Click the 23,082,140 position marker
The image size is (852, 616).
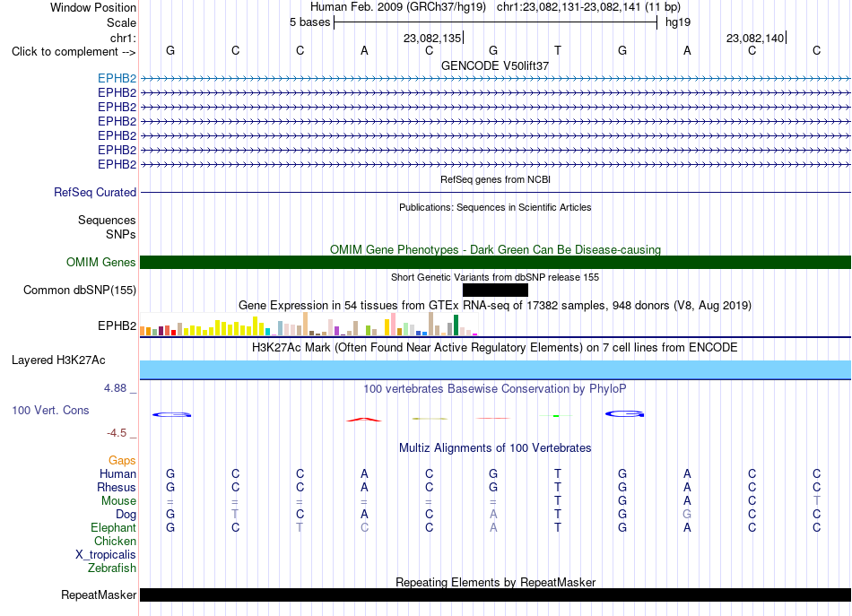click(x=756, y=38)
